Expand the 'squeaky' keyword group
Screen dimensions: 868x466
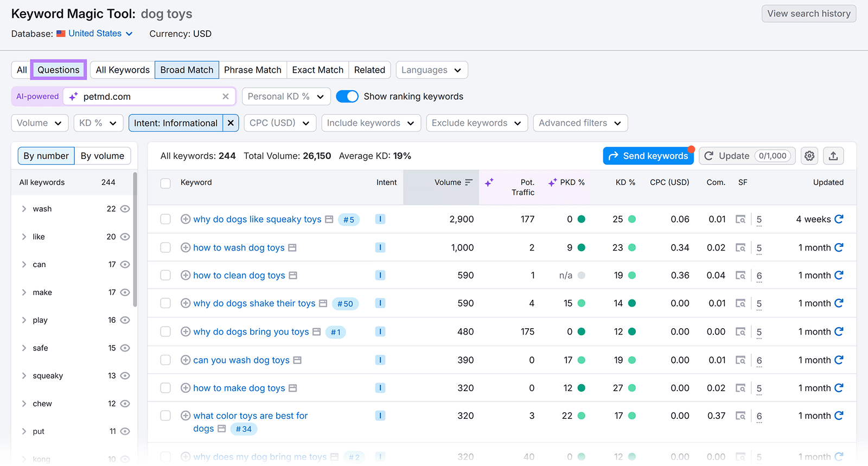(24, 376)
